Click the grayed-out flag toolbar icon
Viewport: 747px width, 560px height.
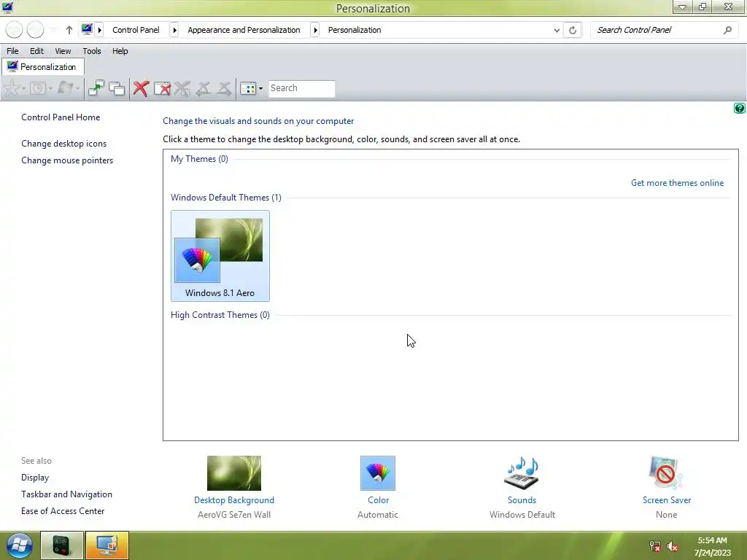point(65,88)
